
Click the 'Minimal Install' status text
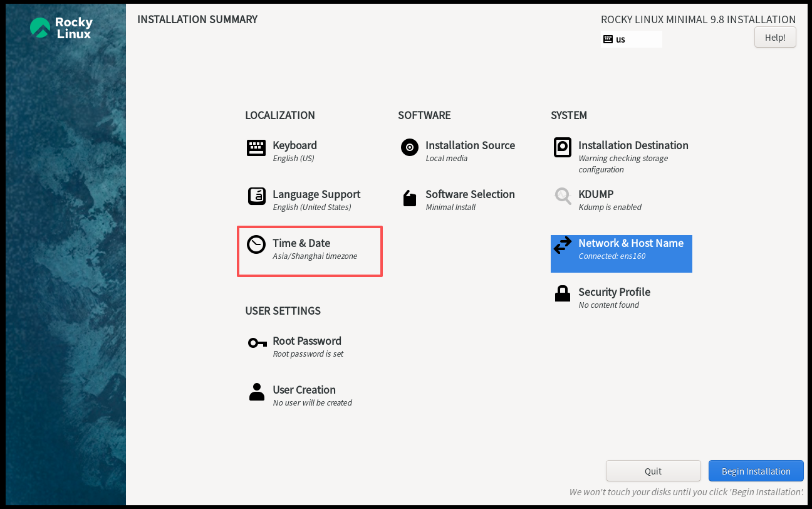450,207
